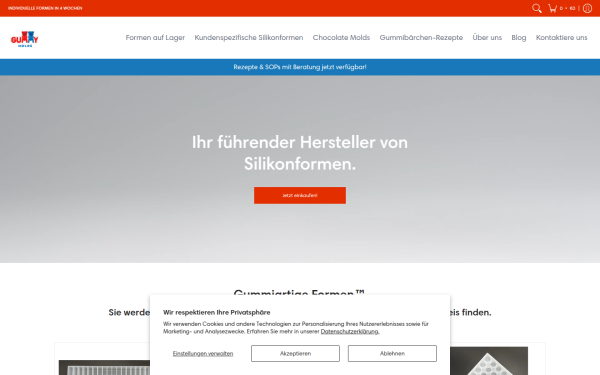Click the hero headline Ihr führender Hersteller

pyautogui.click(x=300, y=153)
